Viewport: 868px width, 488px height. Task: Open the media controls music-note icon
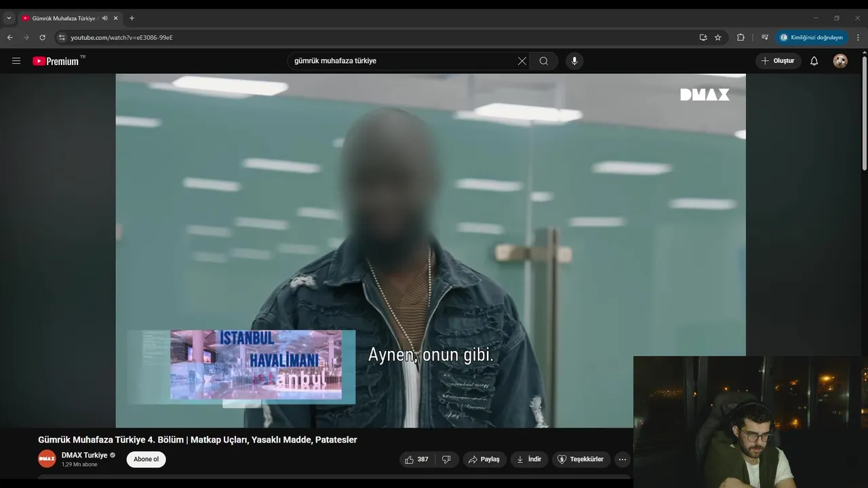(765, 37)
